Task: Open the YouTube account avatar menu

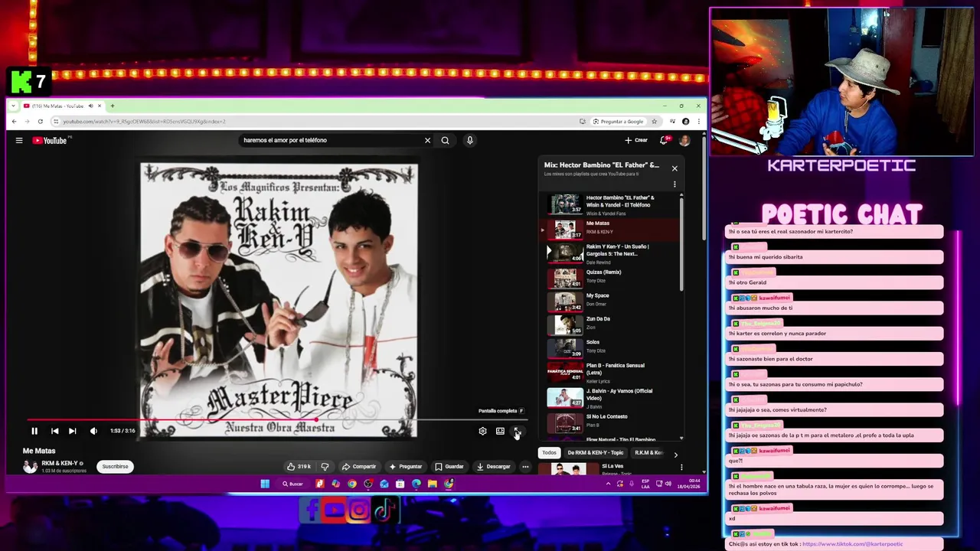Action: point(684,140)
